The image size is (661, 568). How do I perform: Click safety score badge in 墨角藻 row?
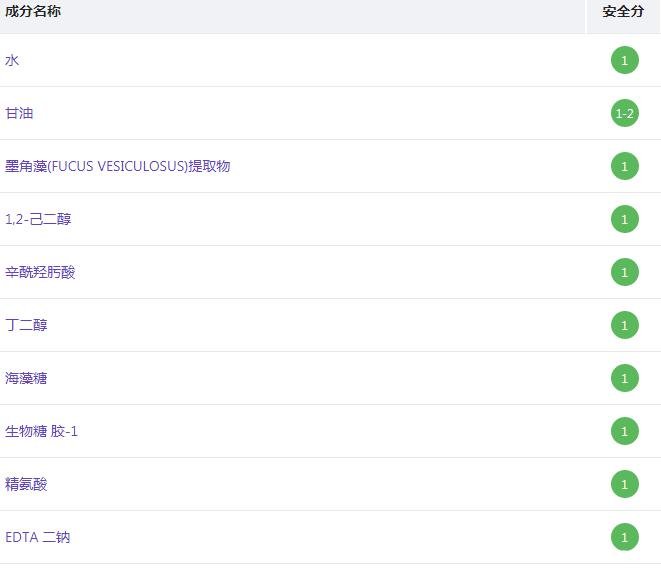point(624,166)
